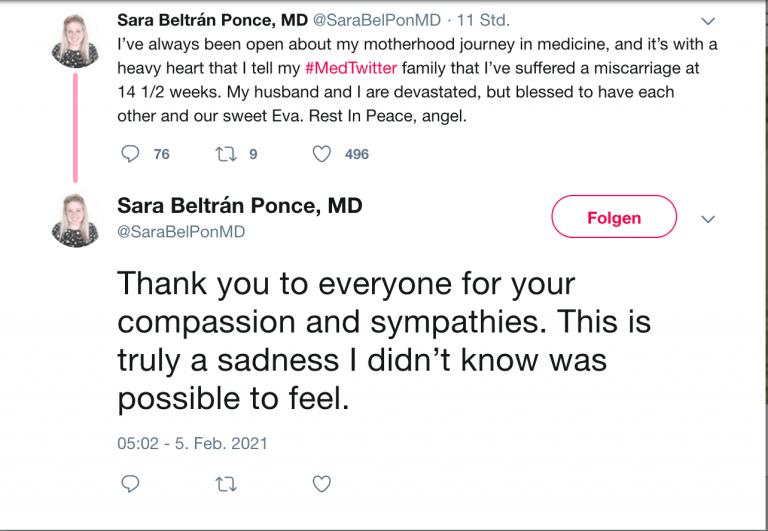Retweet the top tweet with 9 retweets
This screenshot has width=768, height=531.
(x=226, y=154)
